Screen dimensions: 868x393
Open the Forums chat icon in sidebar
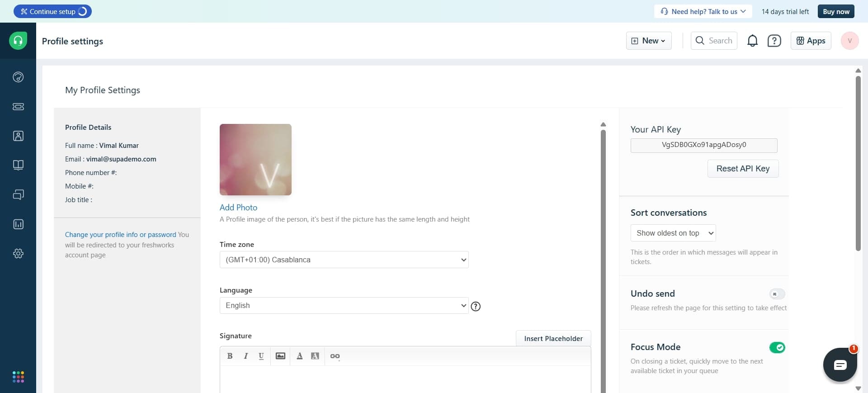(x=18, y=194)
